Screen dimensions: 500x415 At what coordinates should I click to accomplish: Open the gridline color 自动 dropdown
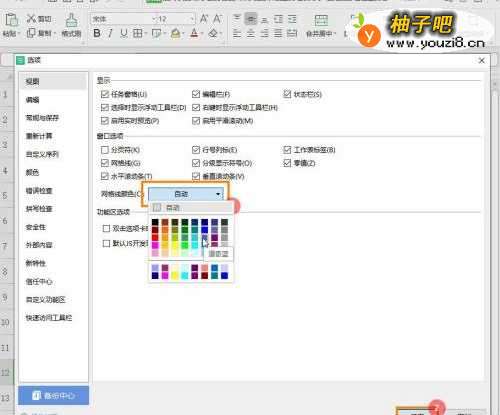[185, 194]
